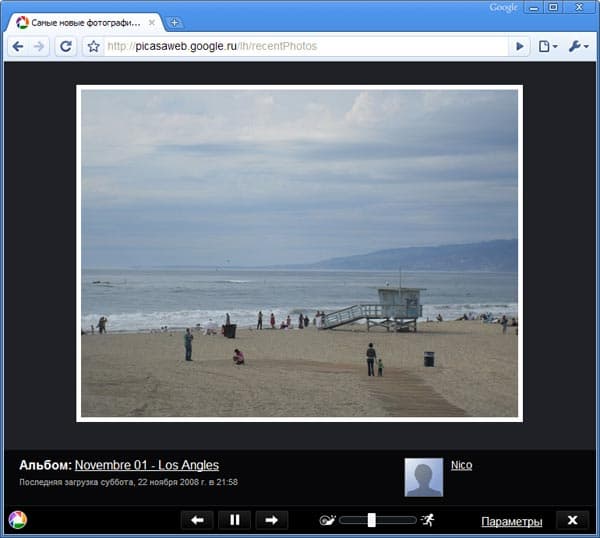Screen dimensions: 600x538
Task: Open the Параметры link
Action: [x=512, y=521]
